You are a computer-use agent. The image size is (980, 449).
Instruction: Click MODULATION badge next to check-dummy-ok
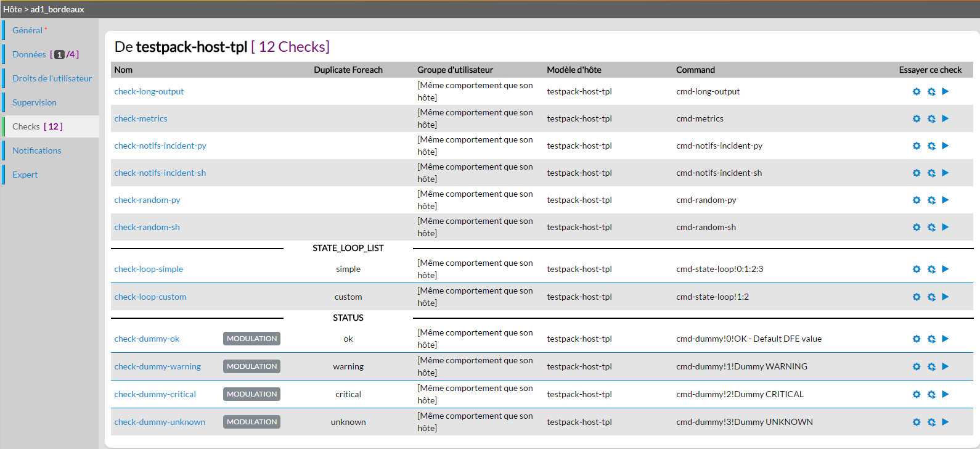click(251, 339)
